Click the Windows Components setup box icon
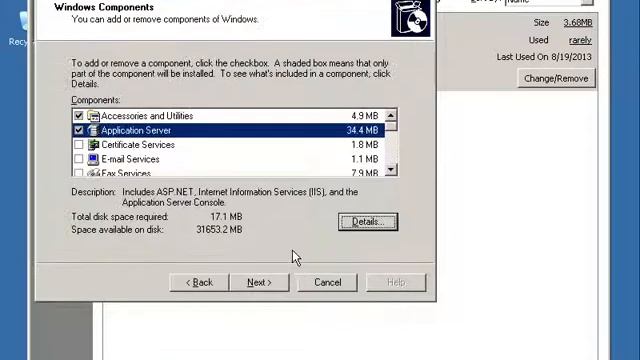The image size is (640, 360). point(411,18)
